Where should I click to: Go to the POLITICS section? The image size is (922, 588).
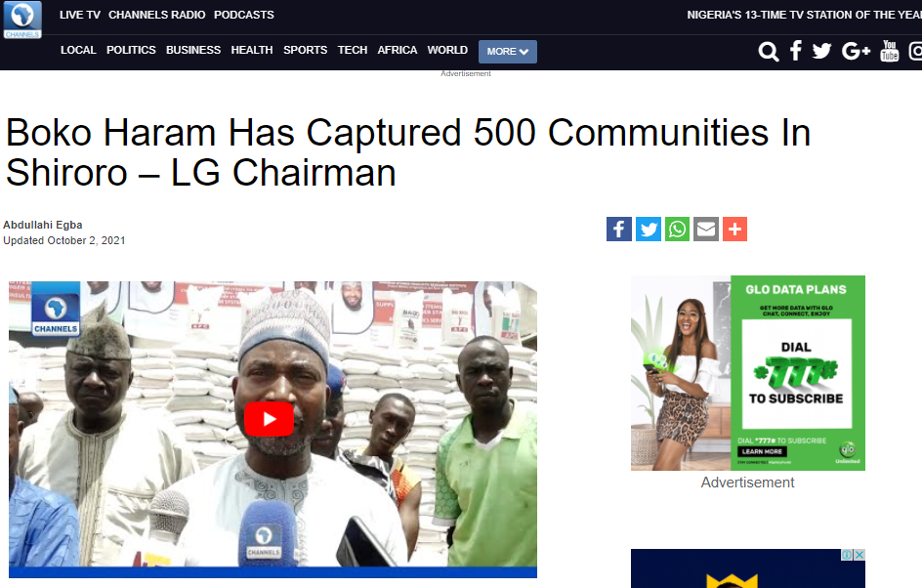(131, 50)
